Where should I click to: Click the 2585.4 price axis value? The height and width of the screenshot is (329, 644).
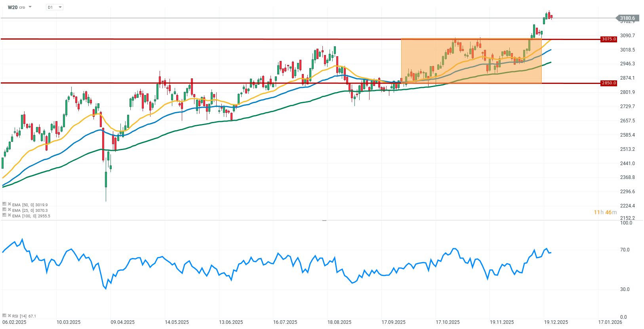click(627, 135)
